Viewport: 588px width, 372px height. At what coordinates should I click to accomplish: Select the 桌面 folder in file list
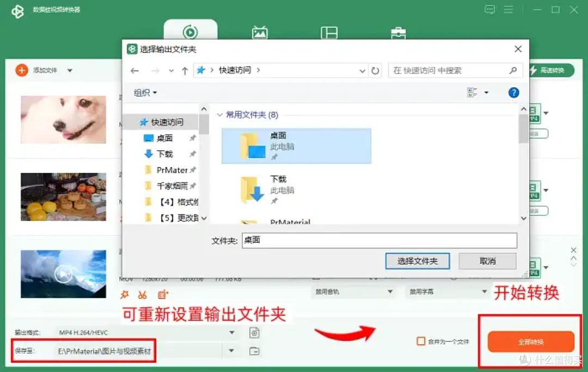point(296,146)
